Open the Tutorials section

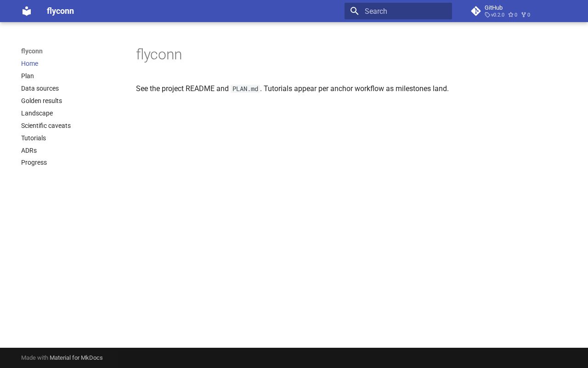click(34, 138)
